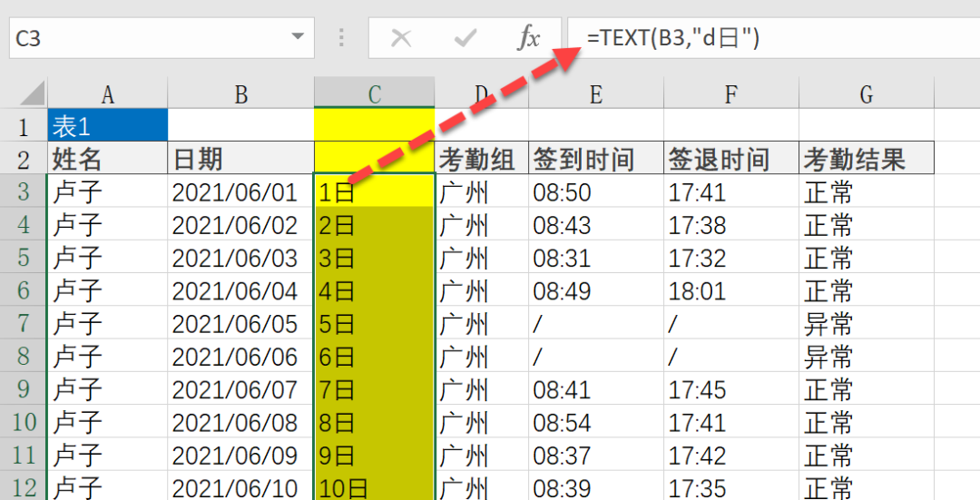Viewport: 980px width, 500px height.
Task: Select the check-out time 18:01
Action: pos(731,290)
